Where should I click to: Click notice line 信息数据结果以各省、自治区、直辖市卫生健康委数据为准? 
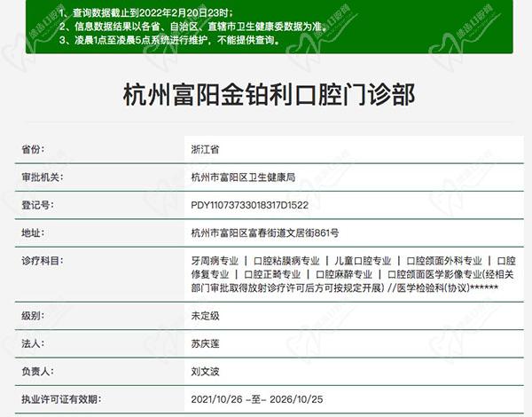[x=200, y=27]
